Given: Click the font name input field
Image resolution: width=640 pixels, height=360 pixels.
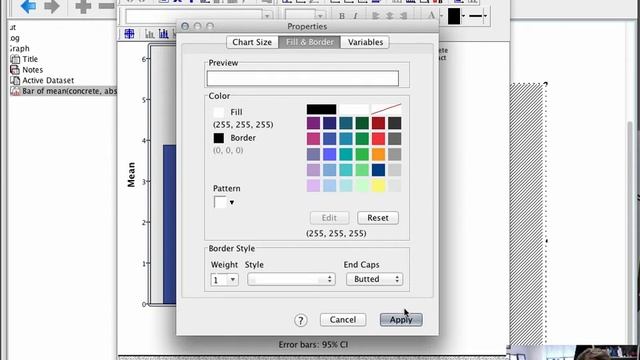Looking at the screenshot, I should [193, 16].
